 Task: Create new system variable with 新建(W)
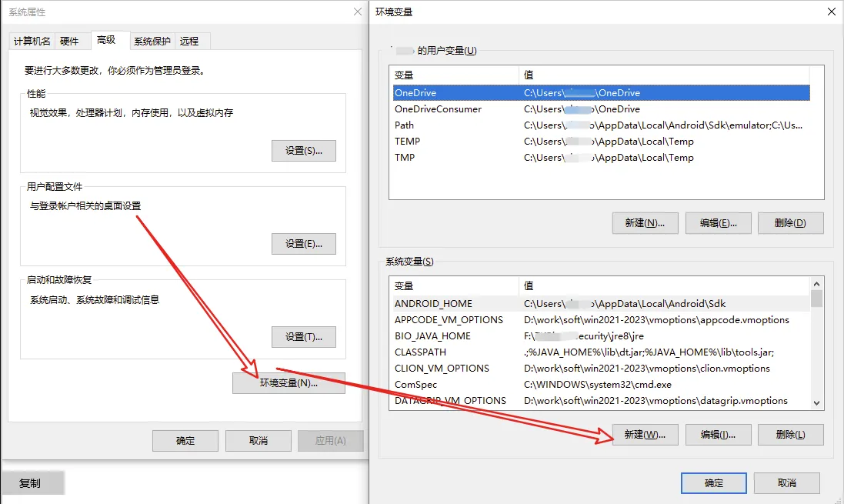[x=645, y=435]
